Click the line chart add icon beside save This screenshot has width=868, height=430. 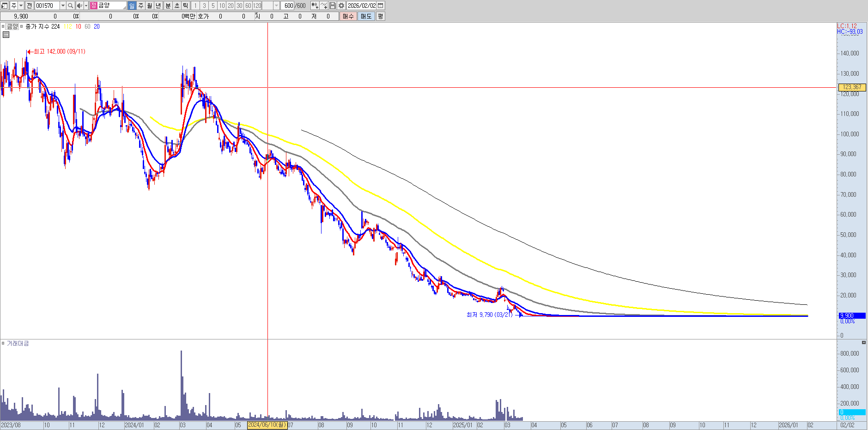(x=324, y=6)
